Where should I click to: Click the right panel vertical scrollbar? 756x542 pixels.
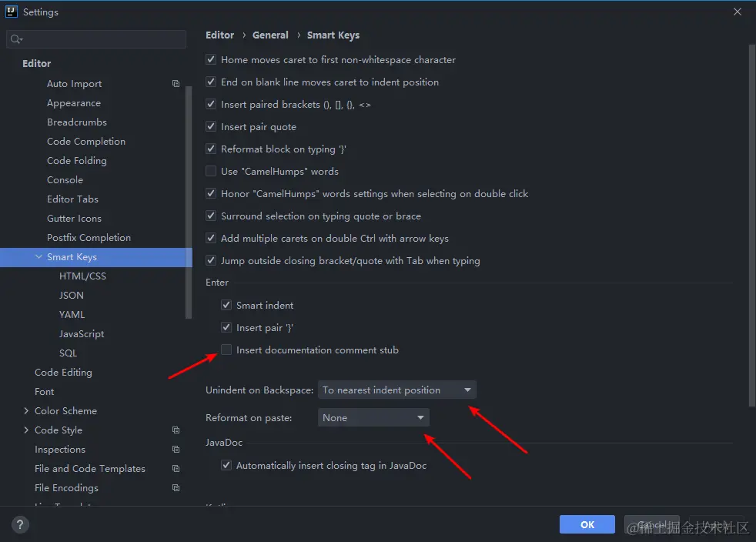coord(751,226)
